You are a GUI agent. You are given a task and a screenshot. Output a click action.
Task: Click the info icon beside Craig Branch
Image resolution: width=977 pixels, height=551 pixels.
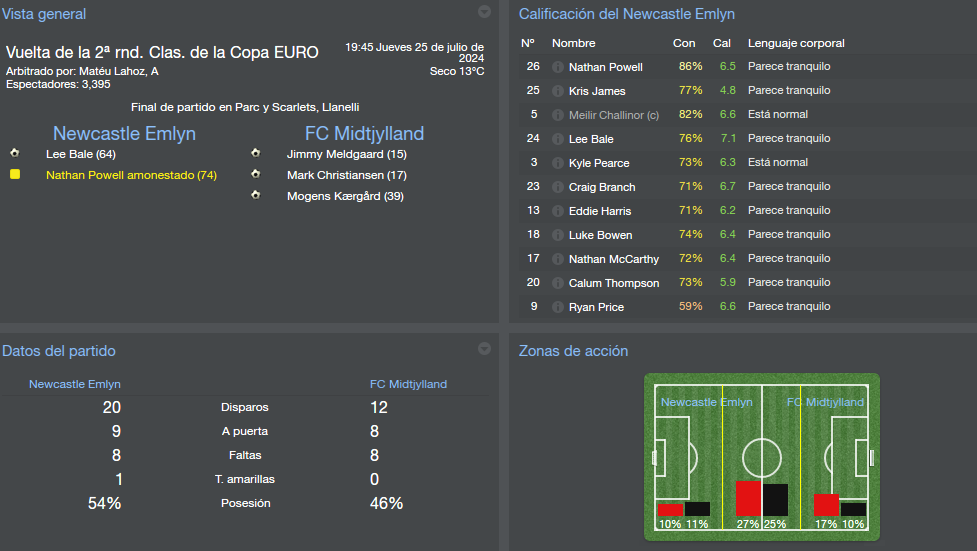558,187
